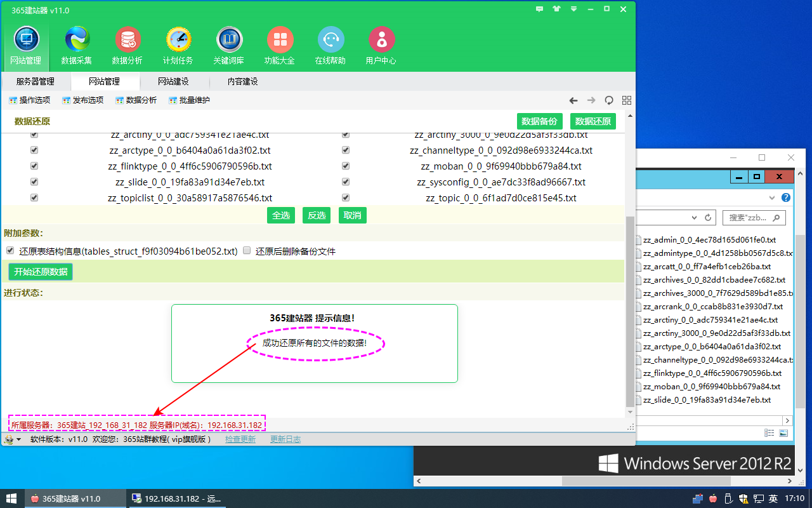Image resolution: width=812 pixels, height=508 pixels.
Task: Expand the status bar avatar dropdown arrow
Action: point(18,439)
